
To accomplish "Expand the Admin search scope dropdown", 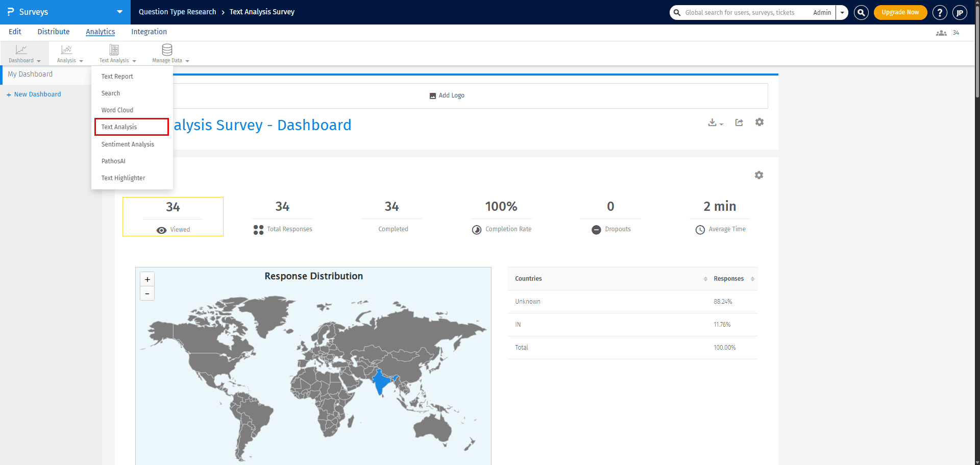I will click(x=842, y=12).
